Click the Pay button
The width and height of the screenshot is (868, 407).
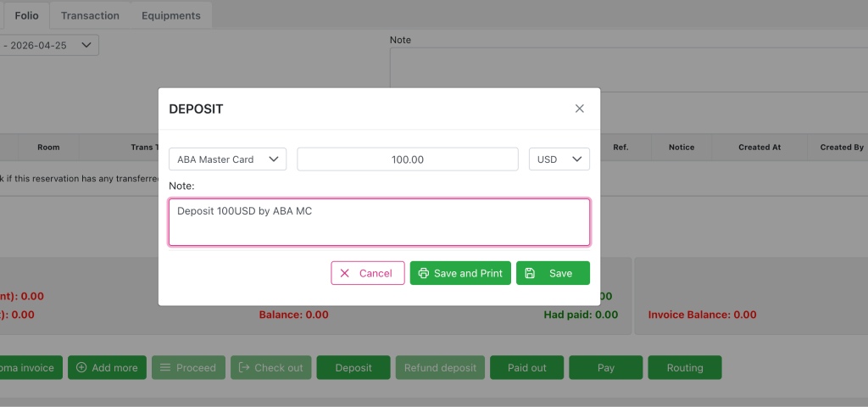605,367
